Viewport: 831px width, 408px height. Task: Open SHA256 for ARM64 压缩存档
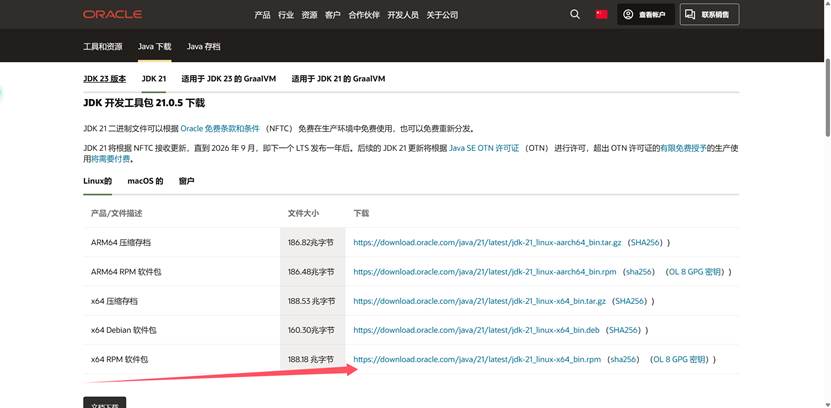click(646, 243)
